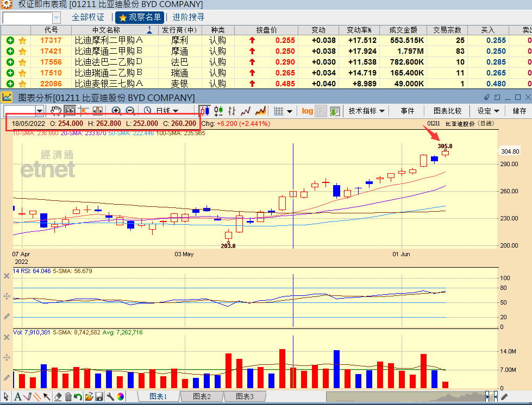Open the 日线 period dropdown
Screen dimensions: 532x405
tap(166, 111)
